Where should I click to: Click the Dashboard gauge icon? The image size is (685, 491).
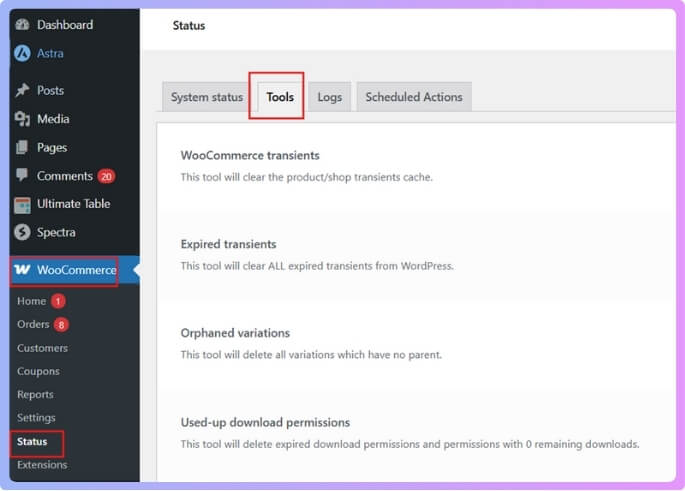coord(22,24)
